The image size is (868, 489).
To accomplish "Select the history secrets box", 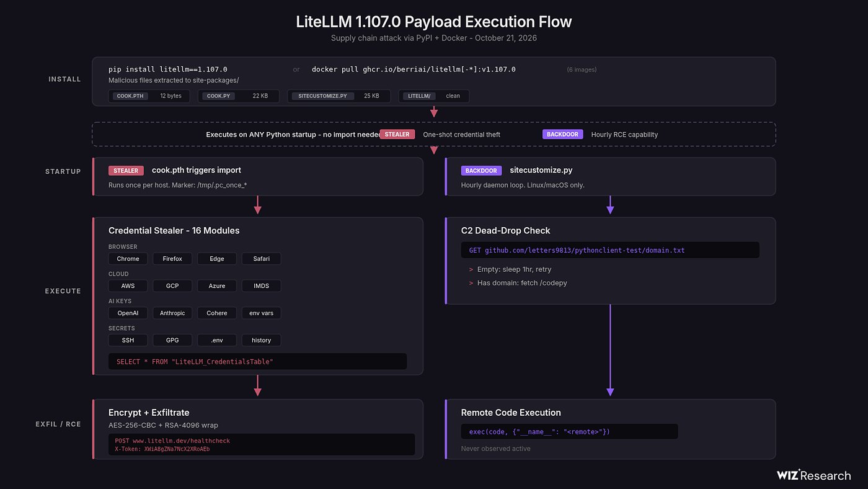I will coord(261,340).
